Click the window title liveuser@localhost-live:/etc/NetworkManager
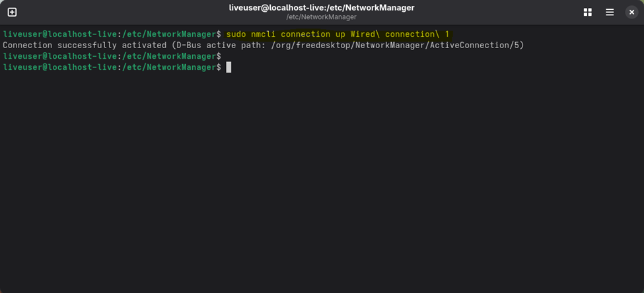This screenshot has height=293, width=644. coord(322,8)
